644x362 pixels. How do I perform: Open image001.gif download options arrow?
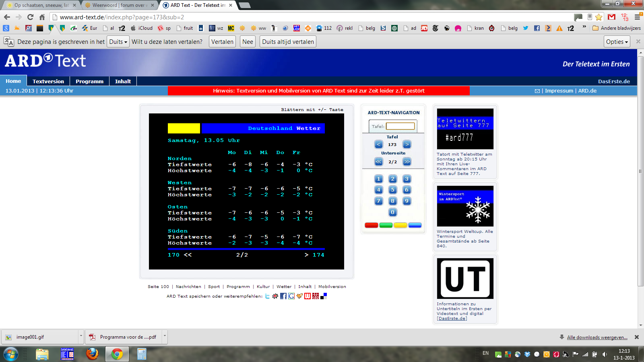point(81,337)
